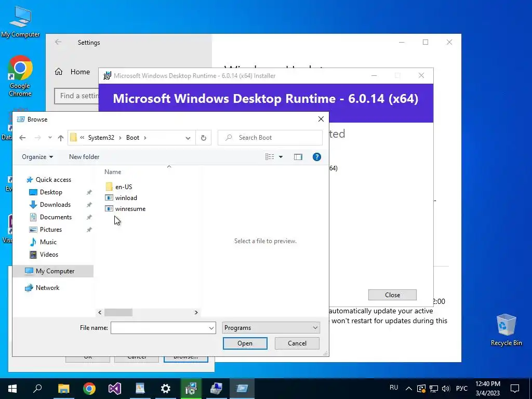Open Google Chrome desktop icon
Viewport: 532px width, 399px height.
coord(20,76)
